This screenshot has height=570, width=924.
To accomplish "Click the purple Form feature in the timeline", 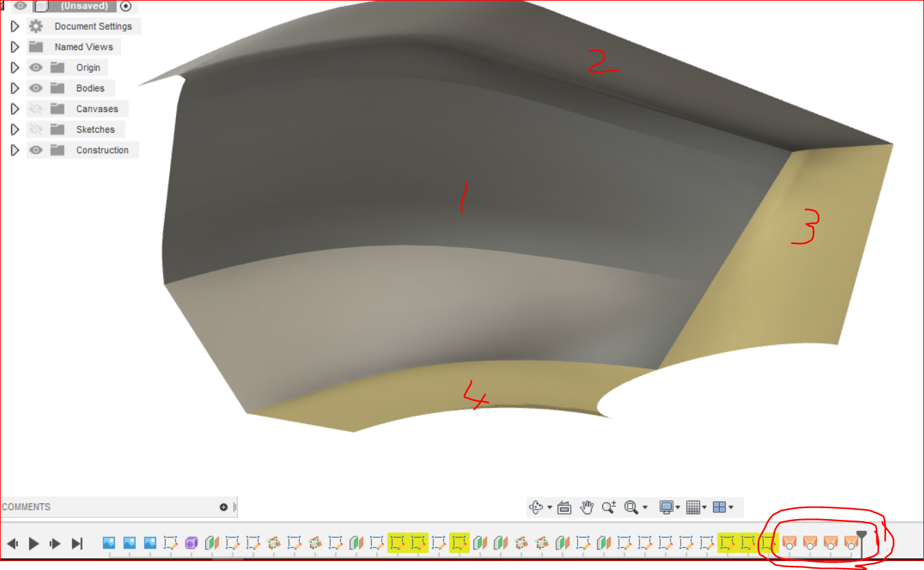I will point(191,543).
